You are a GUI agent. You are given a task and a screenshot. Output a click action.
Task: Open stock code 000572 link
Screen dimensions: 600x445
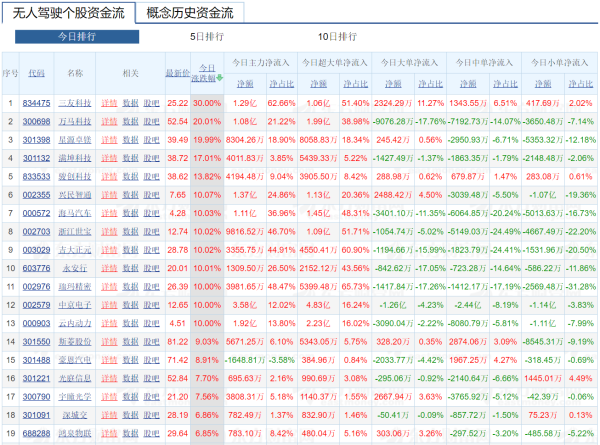36,213
